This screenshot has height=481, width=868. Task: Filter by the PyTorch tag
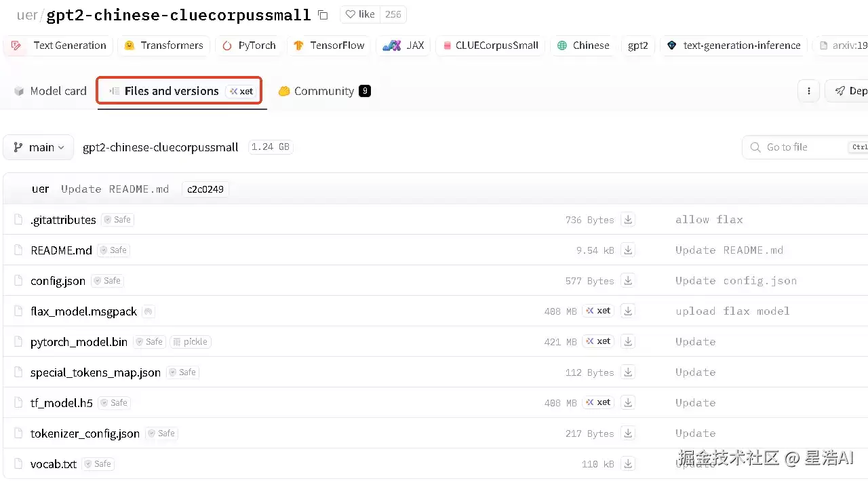tap(250, 45)
